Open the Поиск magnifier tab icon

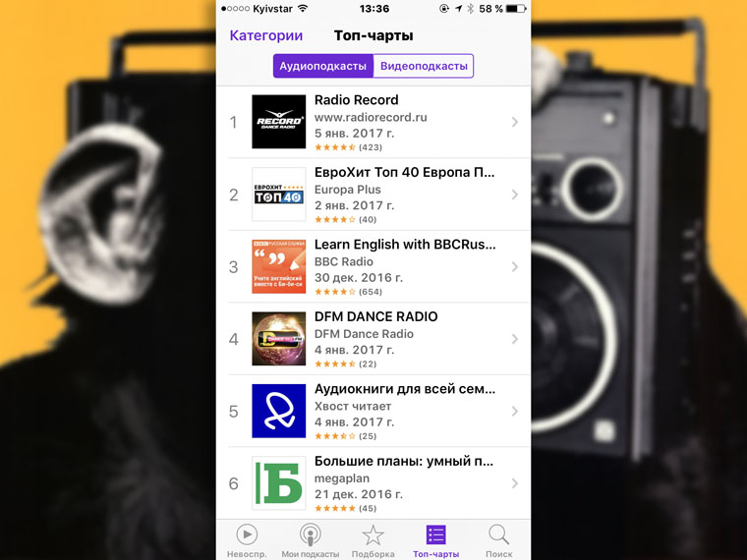(x=498, y=535)
